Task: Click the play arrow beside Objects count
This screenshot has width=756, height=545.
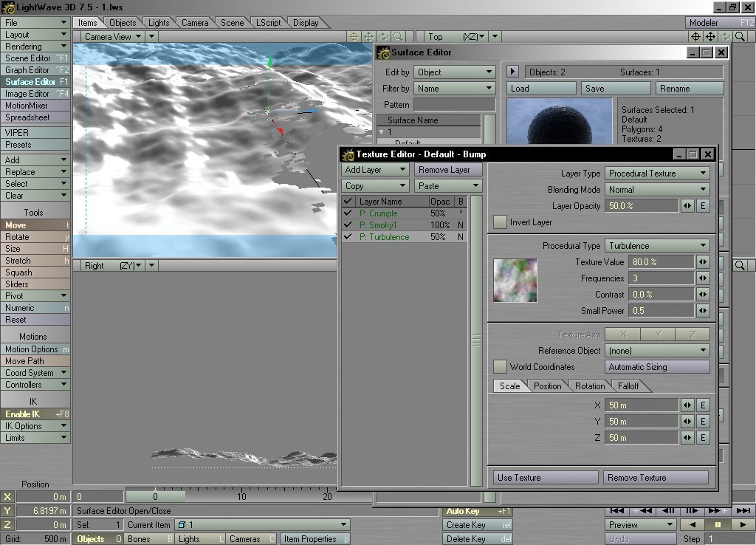Action: pos(512,72)
